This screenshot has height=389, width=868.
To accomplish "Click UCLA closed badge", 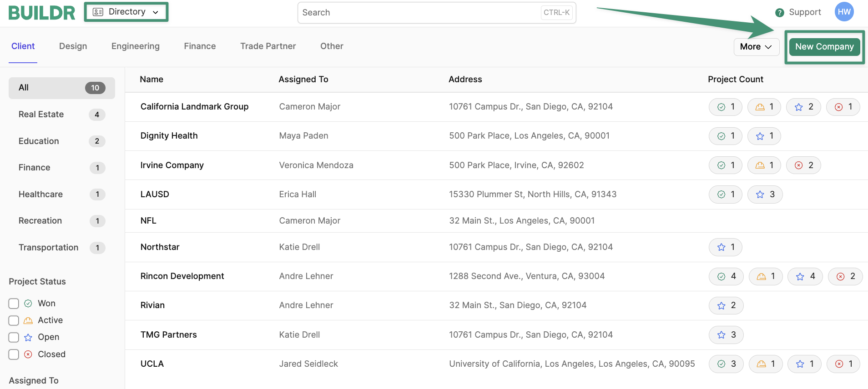I will point(843,364).
